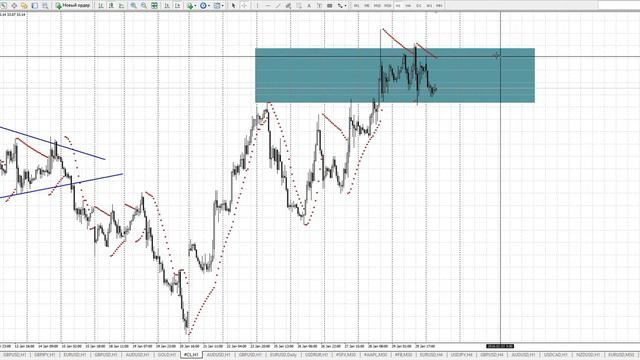This screenshot has width=640, height=360.
Task: Switch to D1 timeframe
Action: click(419, 6)
